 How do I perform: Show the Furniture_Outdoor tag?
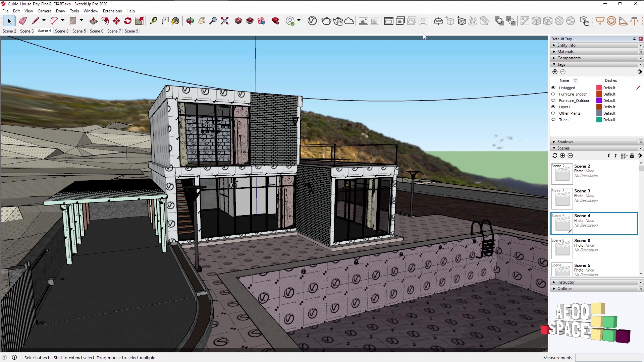click(x=553, y=100)
